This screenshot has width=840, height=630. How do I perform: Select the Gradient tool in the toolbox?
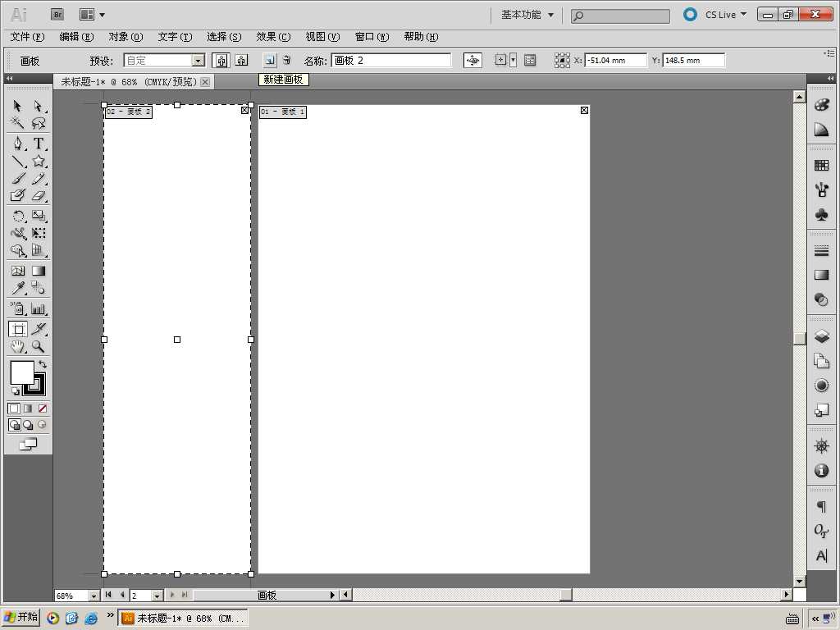click(x=38, y=271)
